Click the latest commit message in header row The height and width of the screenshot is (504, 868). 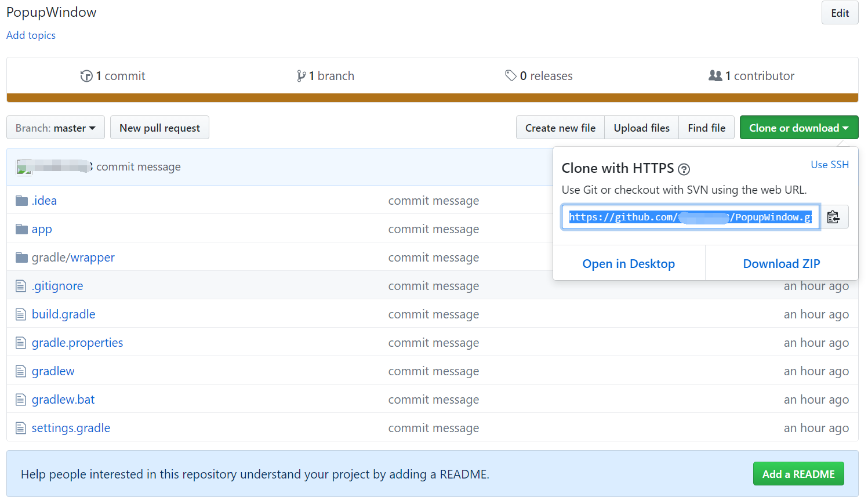139,167
